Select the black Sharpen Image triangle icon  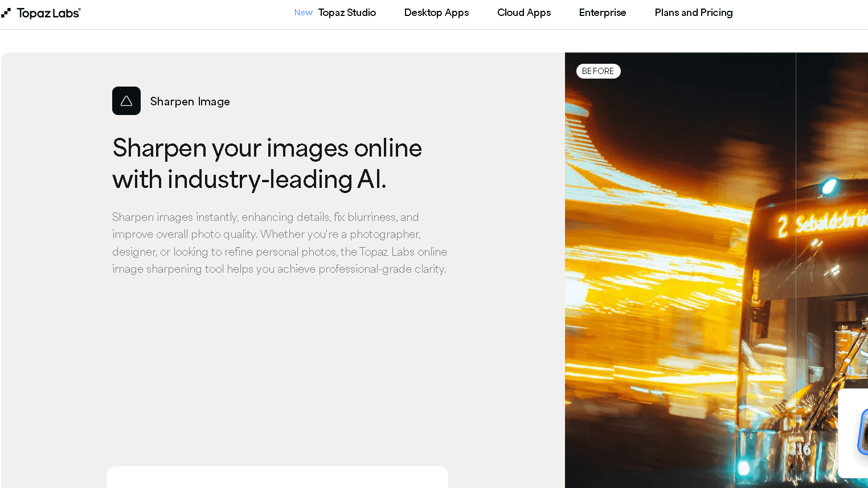pos(126,101)
